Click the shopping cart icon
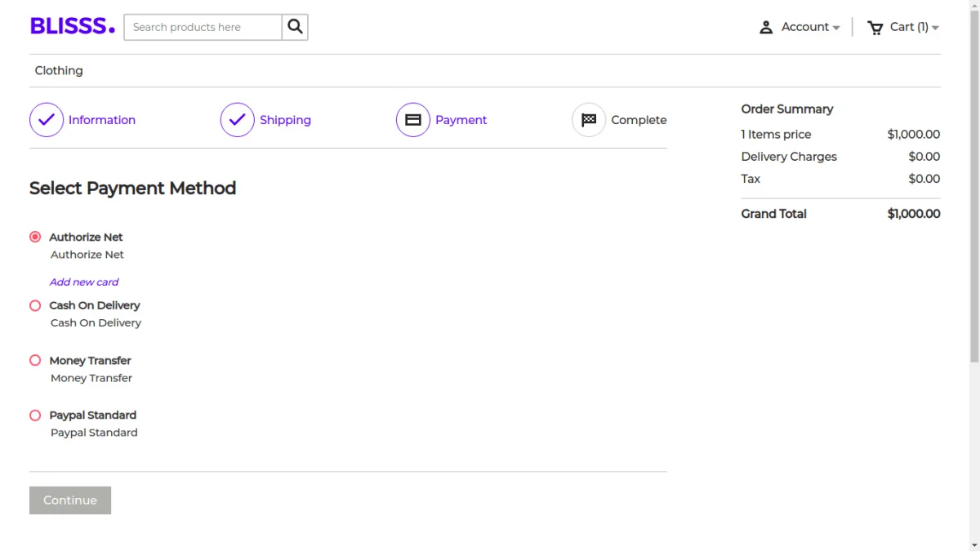The width and height of the screenshot is (980, 551). coord(875,27)
